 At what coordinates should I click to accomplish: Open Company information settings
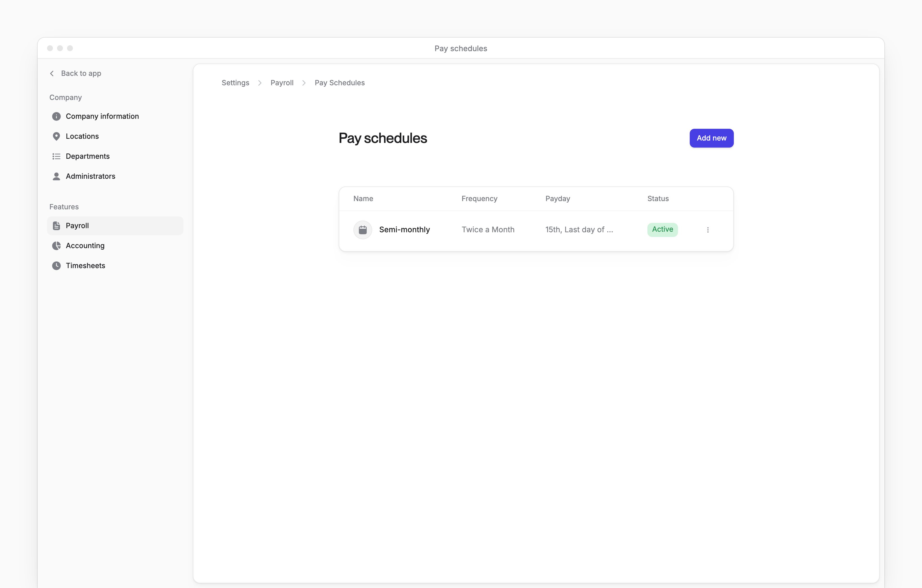(x=115, y=116)
